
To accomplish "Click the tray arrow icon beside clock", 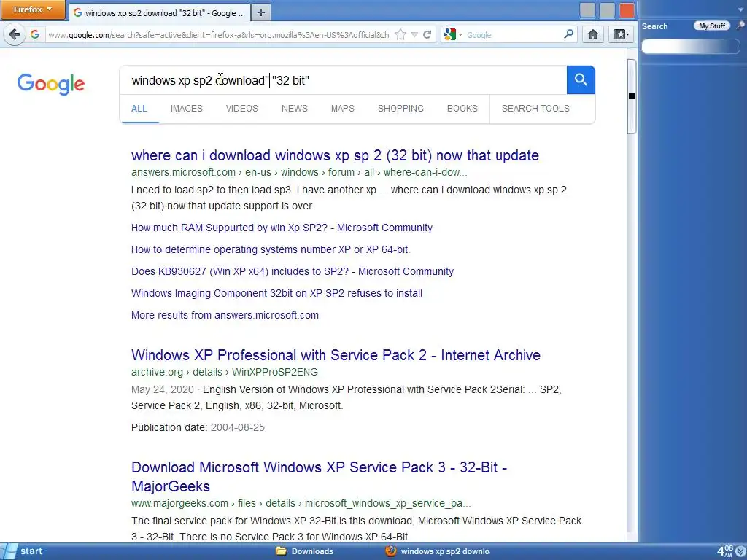I will (741, 551).
